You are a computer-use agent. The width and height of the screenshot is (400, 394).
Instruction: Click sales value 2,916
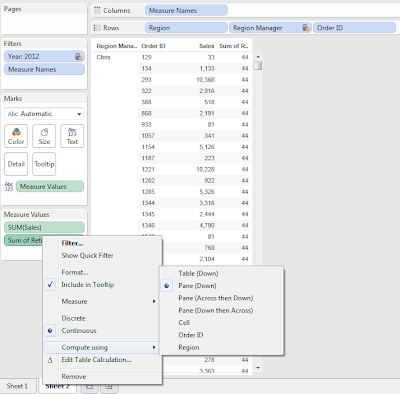point(207,91)
